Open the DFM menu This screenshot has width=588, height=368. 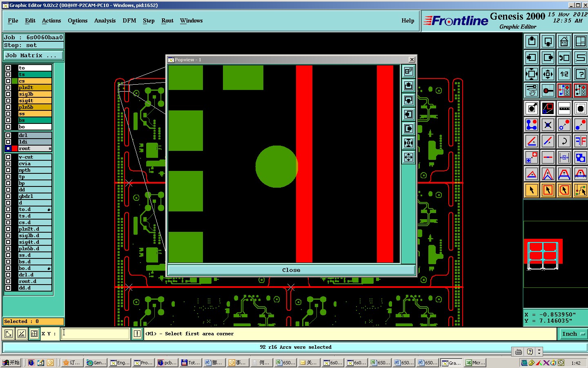[x=129, y=20]
